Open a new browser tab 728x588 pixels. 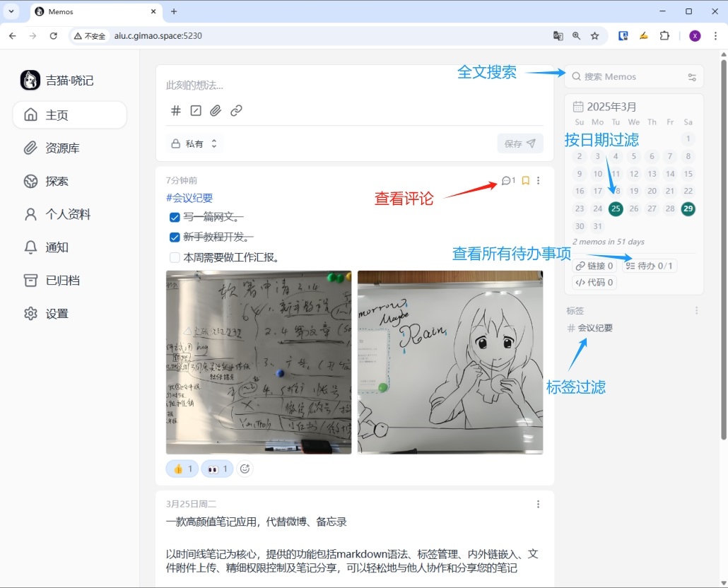[x=174, y=11]
